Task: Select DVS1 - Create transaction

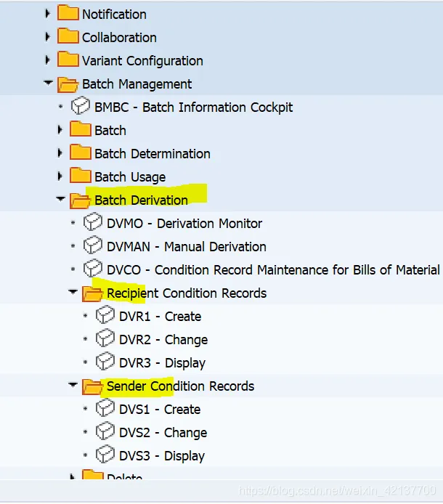Action: pyautogui.click(x=160, y=409)
